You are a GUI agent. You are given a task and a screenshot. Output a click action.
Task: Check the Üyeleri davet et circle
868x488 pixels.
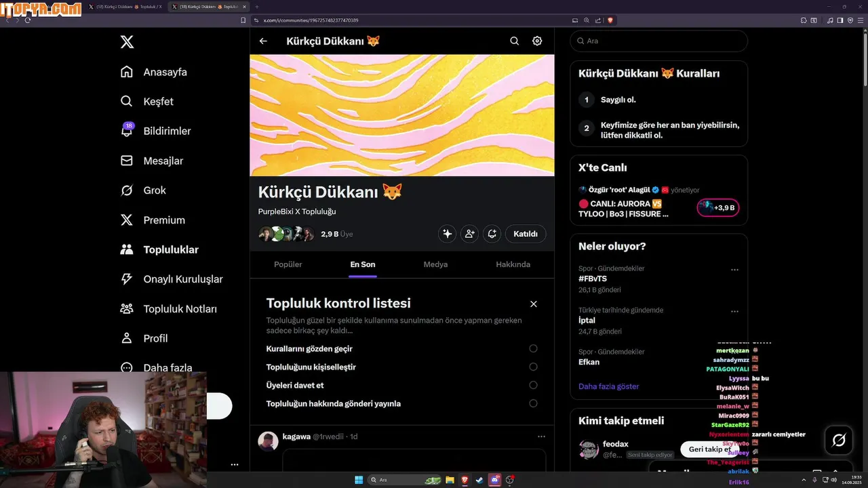(533, 385)
